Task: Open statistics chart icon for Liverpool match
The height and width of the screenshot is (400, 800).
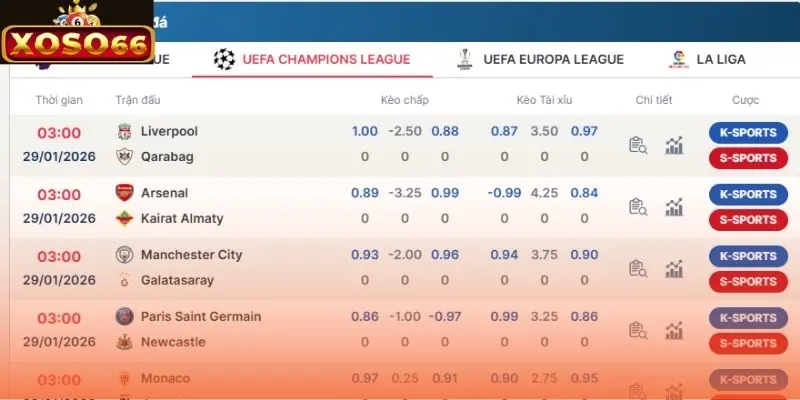Action: point(675,145)
